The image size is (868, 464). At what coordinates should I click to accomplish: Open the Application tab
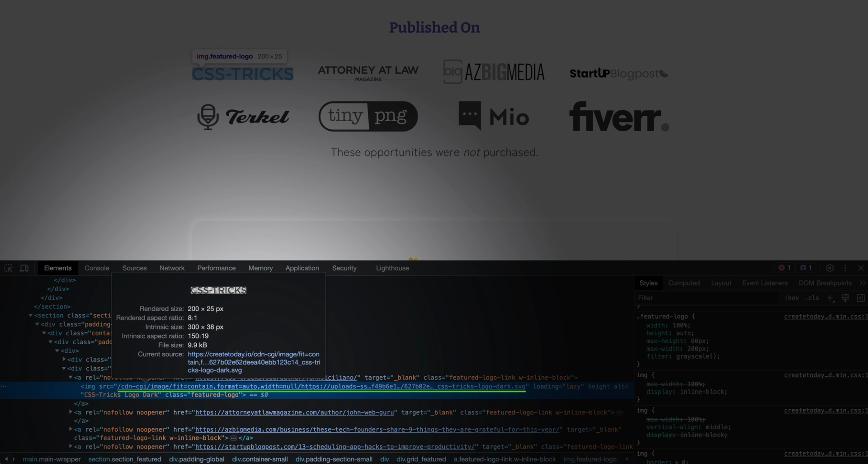302,268
